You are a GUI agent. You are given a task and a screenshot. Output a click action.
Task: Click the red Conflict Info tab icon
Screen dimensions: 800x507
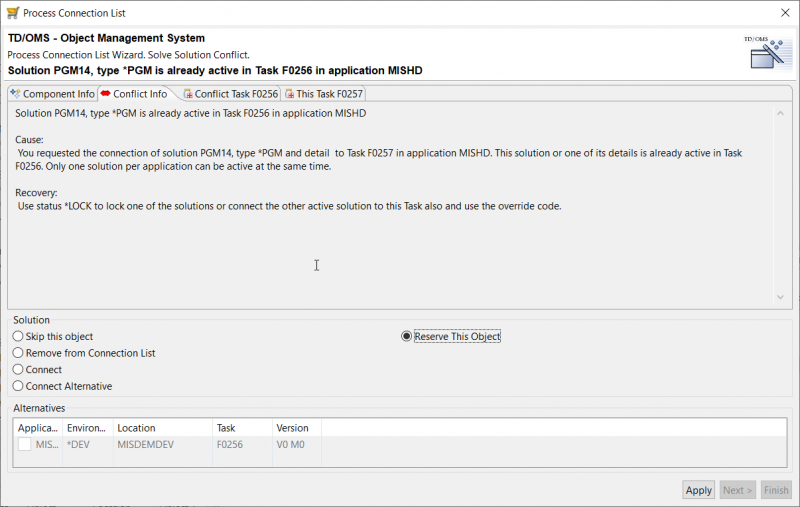(106, 94)
